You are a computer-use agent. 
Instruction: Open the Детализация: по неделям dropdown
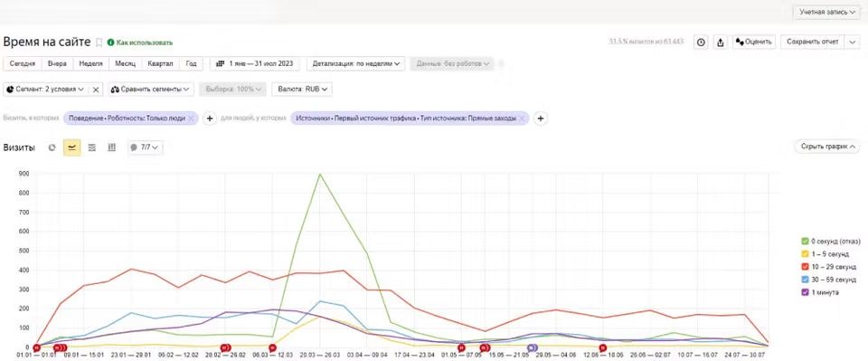(x=356, y=63)
